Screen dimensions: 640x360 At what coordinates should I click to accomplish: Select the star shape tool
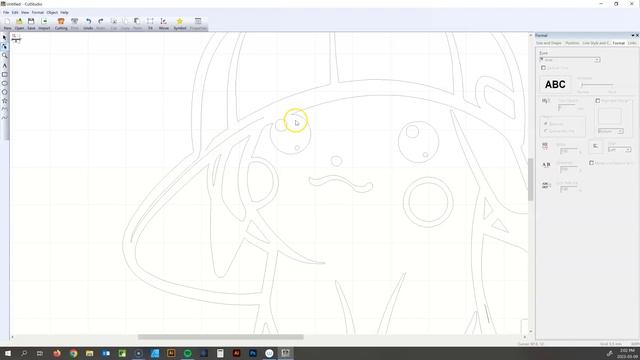tap(4, 100)
